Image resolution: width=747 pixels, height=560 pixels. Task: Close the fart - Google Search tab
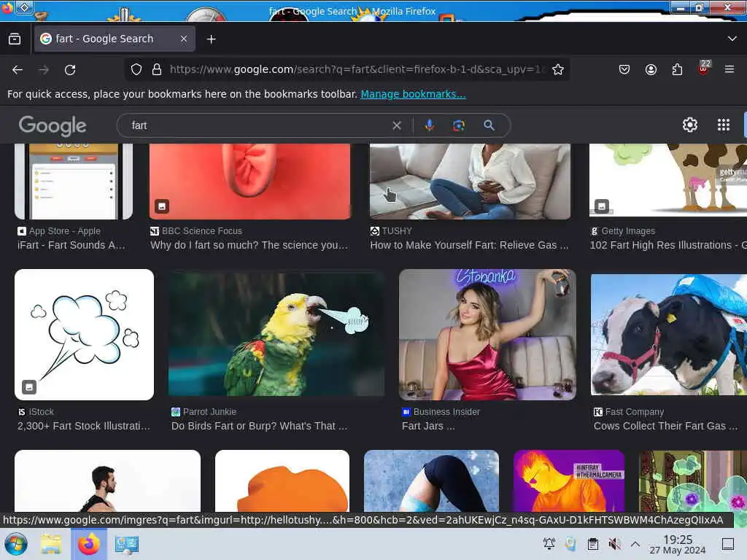point(183,39)
